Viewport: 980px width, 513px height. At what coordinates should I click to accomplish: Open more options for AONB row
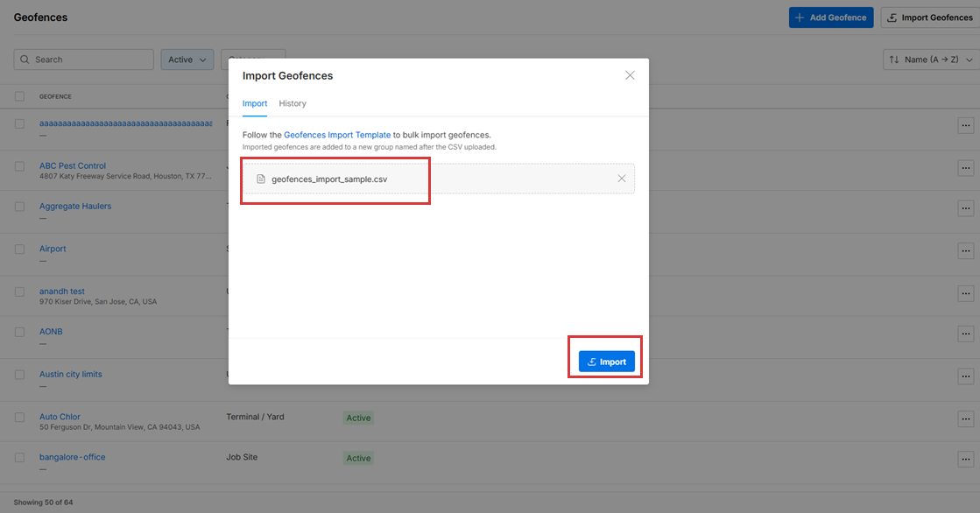[965, 334]
